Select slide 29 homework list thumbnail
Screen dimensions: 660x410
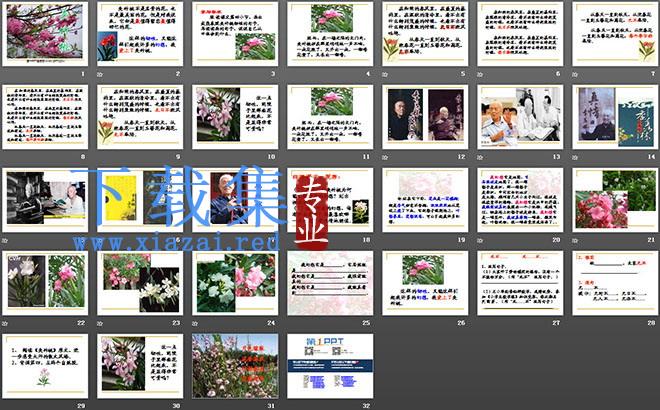coord(45,366)
